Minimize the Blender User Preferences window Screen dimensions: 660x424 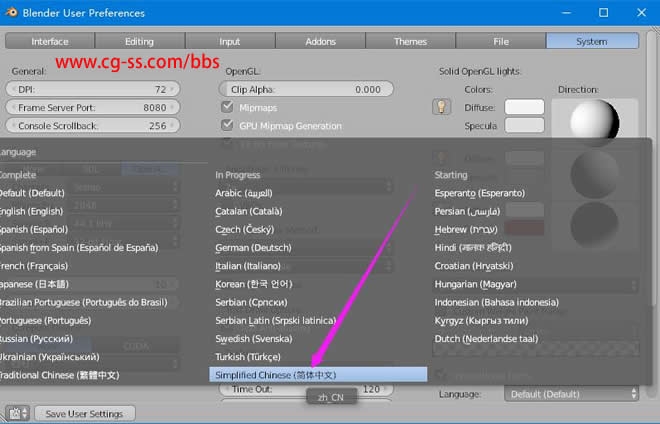click(558, 13)
